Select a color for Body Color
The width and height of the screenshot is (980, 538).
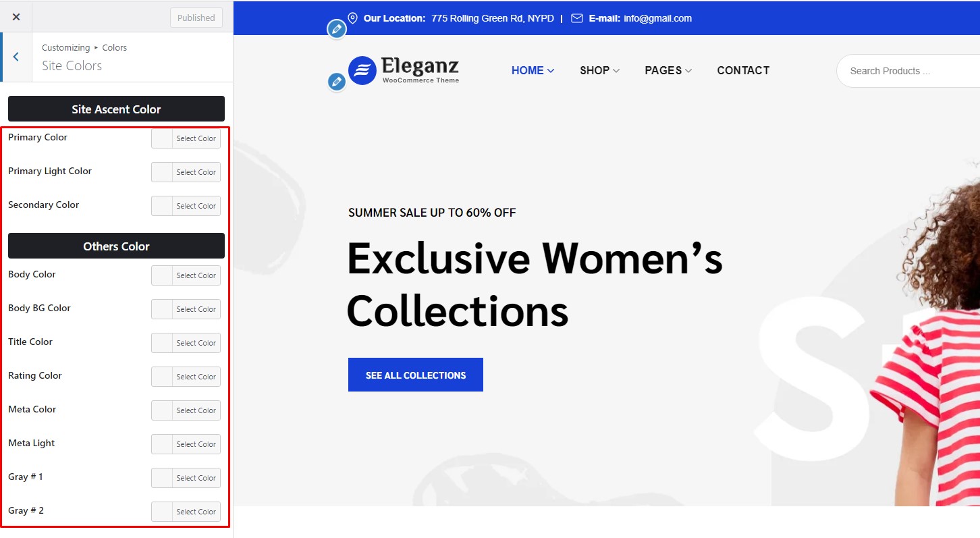click(x=186, y=275)
